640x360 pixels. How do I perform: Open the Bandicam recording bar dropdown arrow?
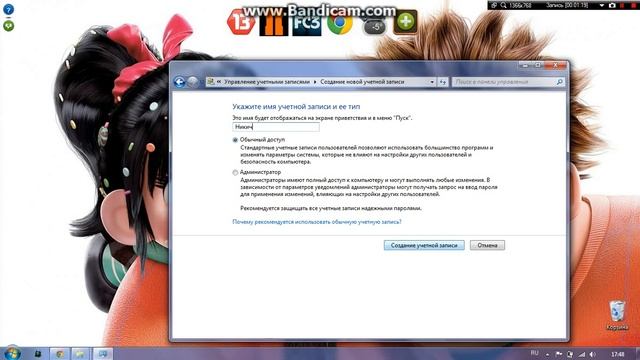click(x=602, y=6)
